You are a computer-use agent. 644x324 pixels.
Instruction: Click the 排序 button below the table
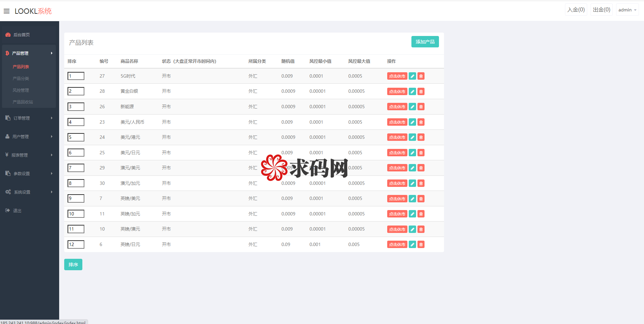73,265
